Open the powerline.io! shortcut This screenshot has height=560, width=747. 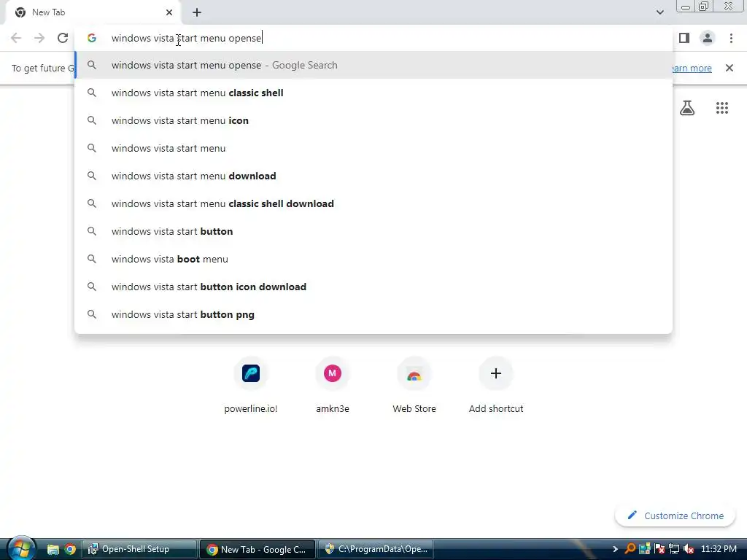point(251,385)
